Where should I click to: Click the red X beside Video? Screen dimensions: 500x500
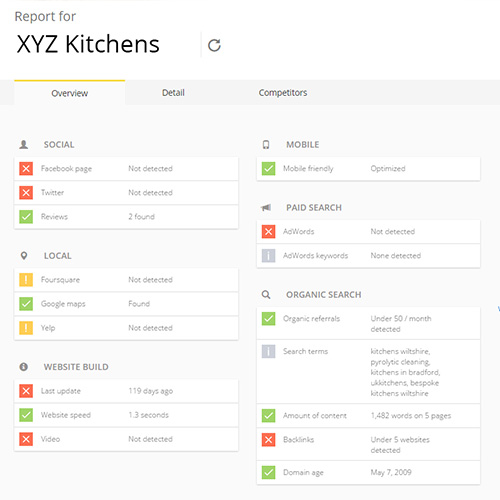tap(26, 439)
